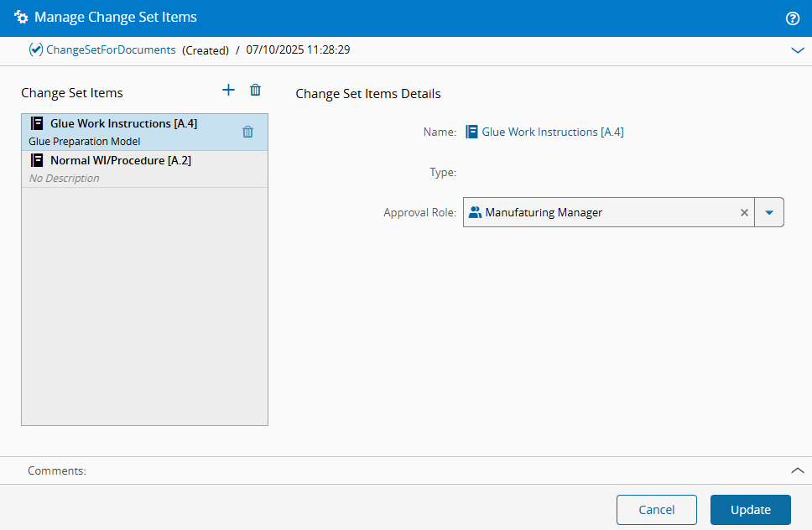Expand the Comments section
The image size is (812, 530).
tap(797, 470)
